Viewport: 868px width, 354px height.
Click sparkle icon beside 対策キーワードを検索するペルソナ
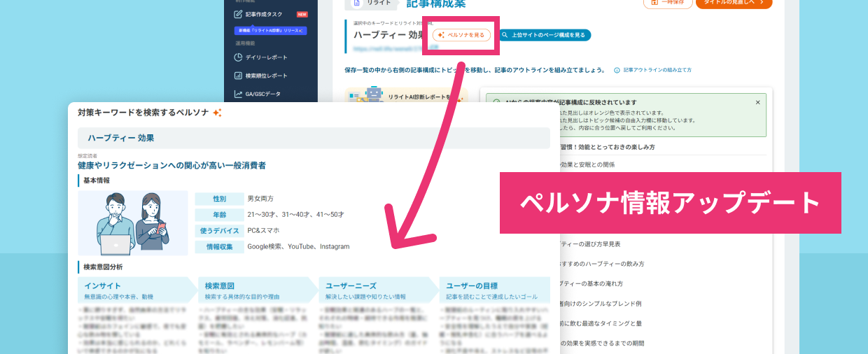(217, 113)
